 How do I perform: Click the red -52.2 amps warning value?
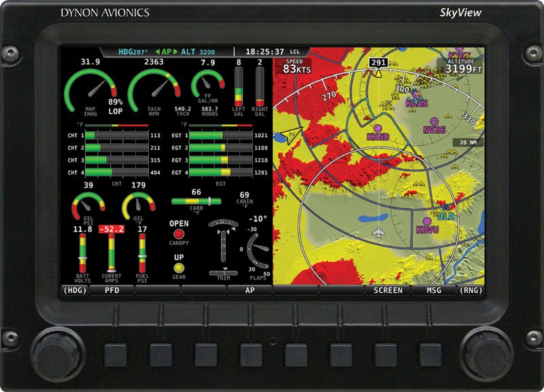click(112, 229)
